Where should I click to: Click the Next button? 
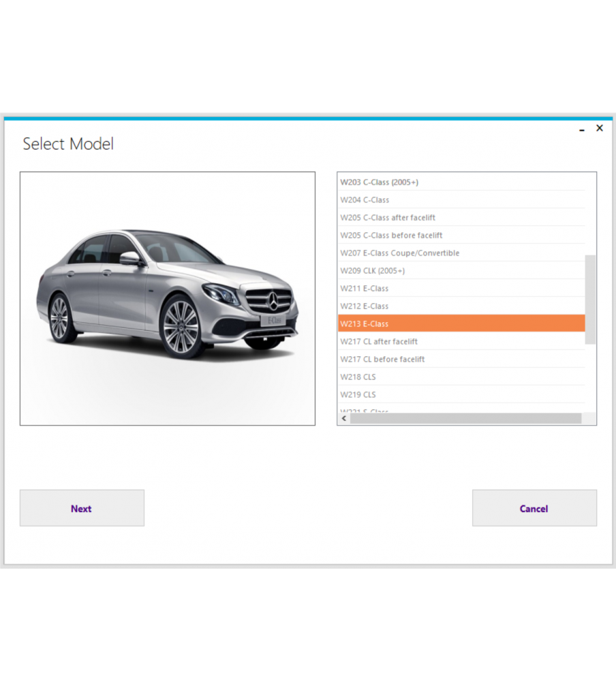tap(82, 508)
